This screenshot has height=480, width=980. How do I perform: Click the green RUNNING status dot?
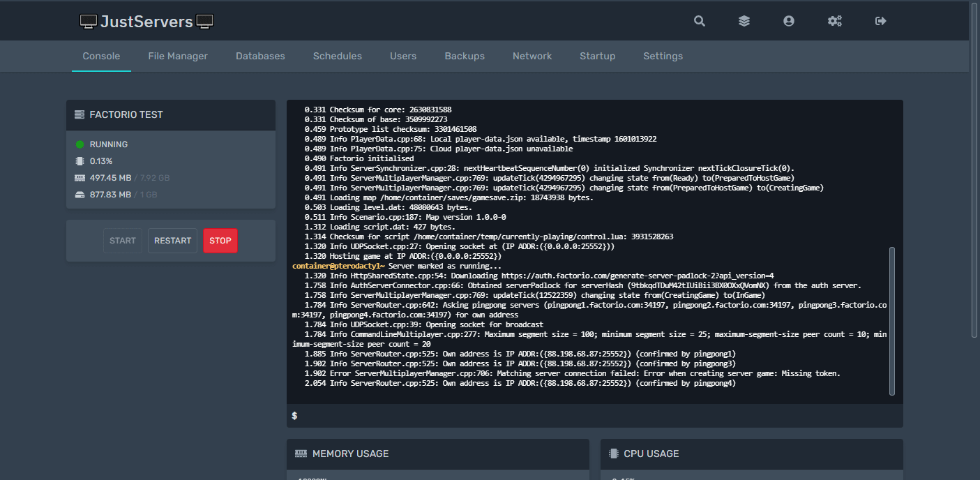(80, 144)
